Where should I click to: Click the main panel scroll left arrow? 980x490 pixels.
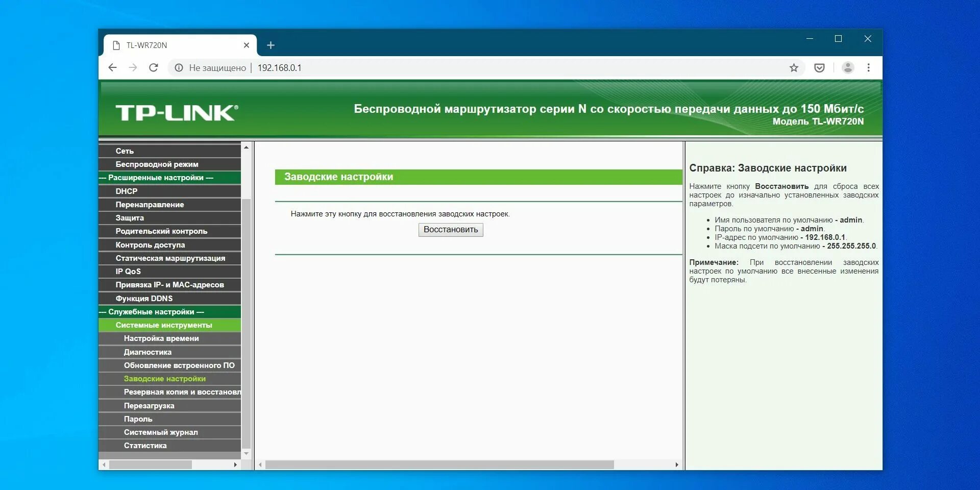click(x=260, y=465)
